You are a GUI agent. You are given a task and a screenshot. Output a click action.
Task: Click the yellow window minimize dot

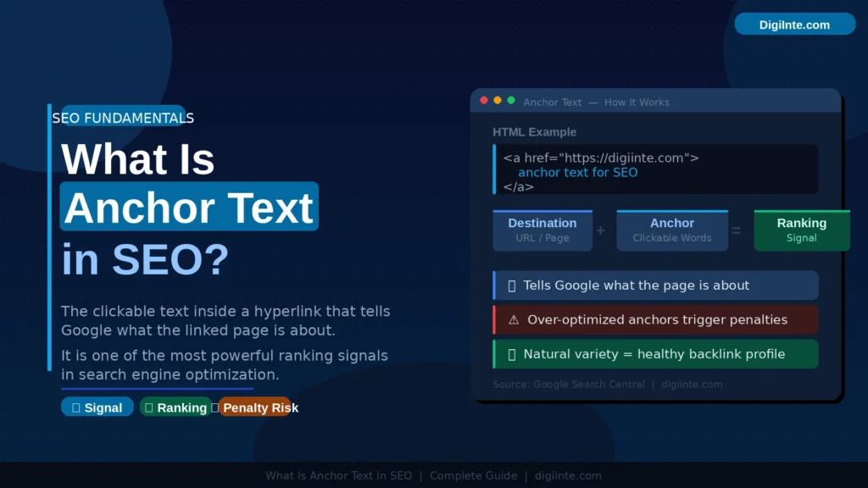click(497, 100)
